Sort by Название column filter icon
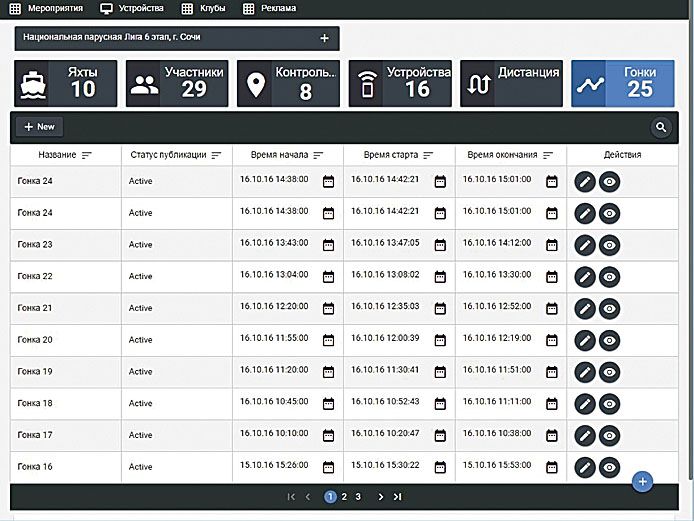 [86, 156]
